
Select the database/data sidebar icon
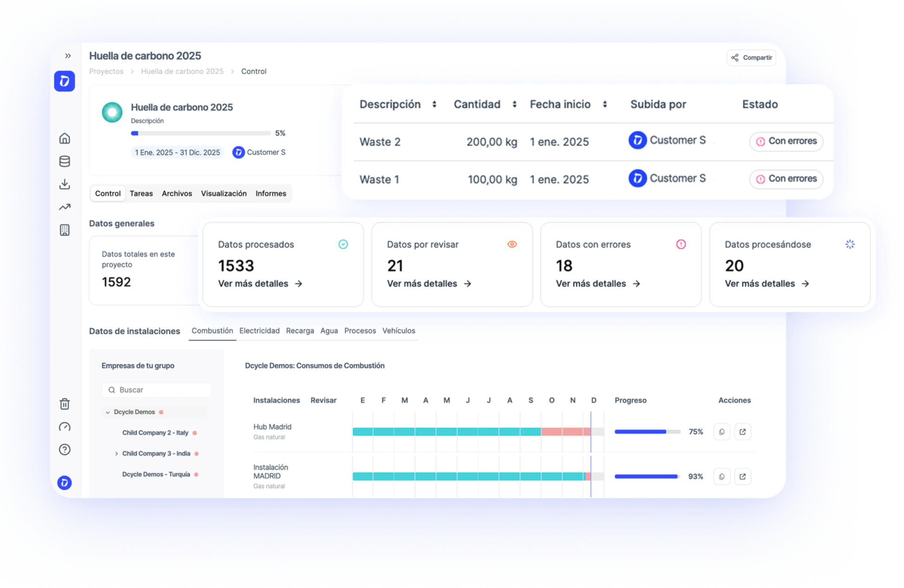click(65, 161)
